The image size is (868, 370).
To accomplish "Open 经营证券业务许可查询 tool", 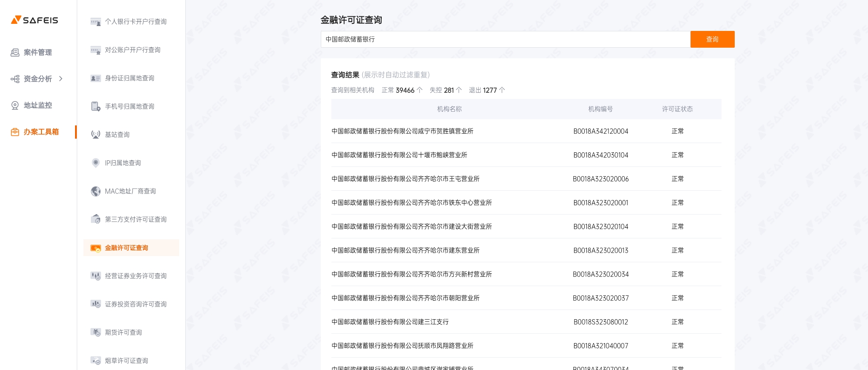I will (x=135, y=276).
